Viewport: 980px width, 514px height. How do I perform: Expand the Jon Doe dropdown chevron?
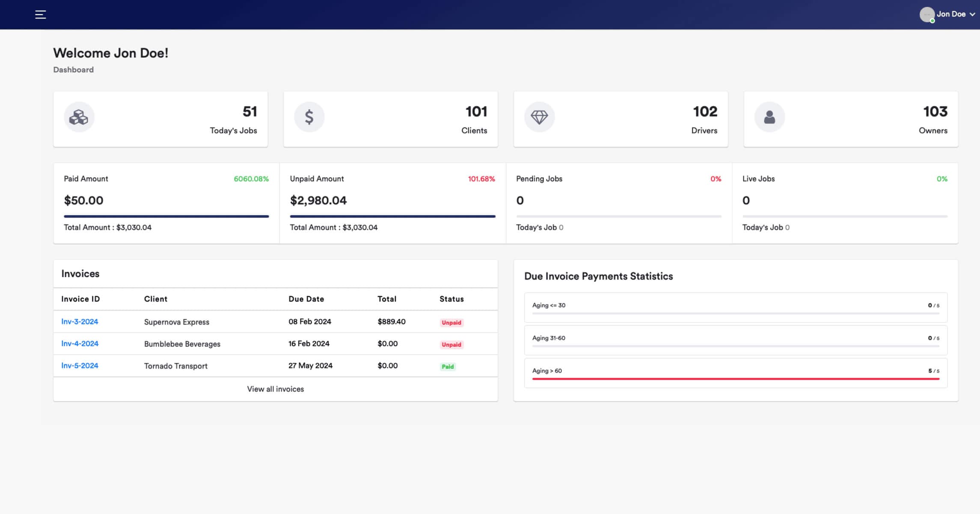(x=972, y=15)
